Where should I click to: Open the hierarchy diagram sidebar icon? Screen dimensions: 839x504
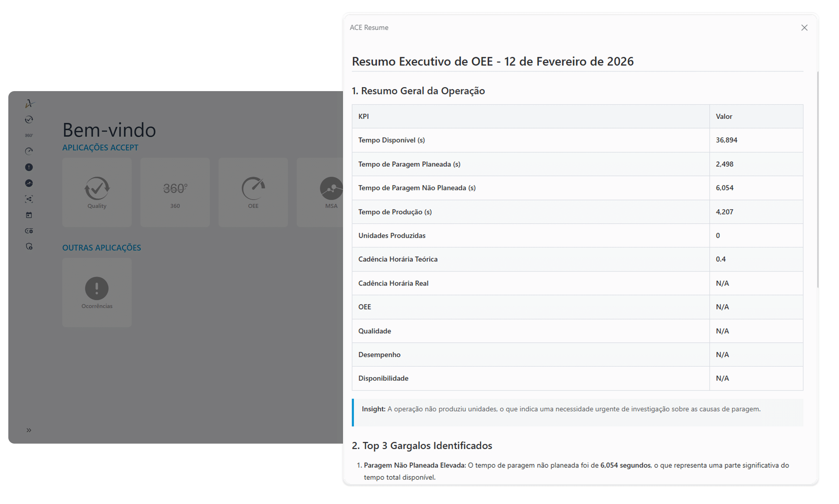[x=29, y=199]
